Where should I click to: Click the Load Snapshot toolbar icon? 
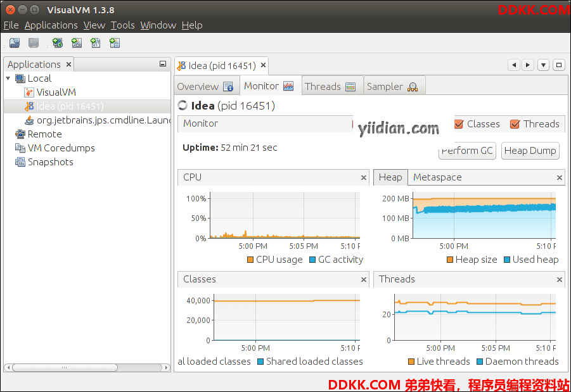point(15,43)
